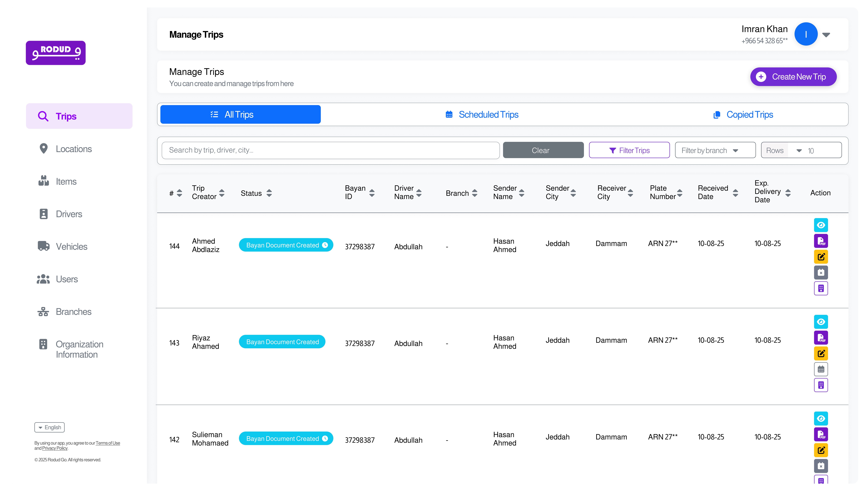This screenshot has height=492, width=868.
Task: Click the user avatar circle
Action: point(806,34)
